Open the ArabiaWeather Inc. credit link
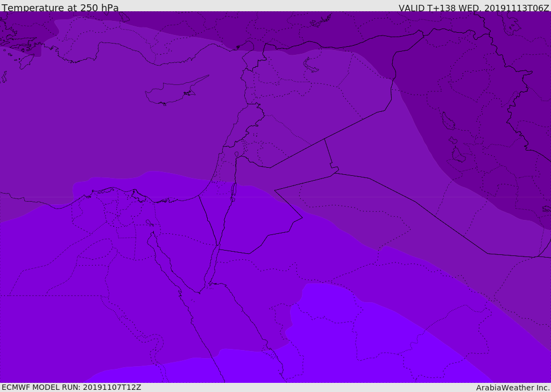The height and width of the screenshot is (392, 551). tap(513, 388)
